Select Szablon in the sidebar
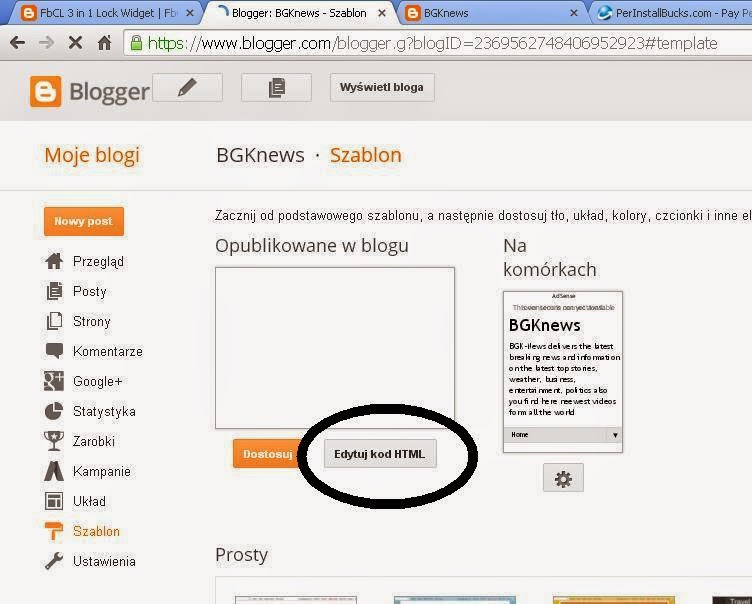Screen dimensions: 752x604 tap(96, 532)
